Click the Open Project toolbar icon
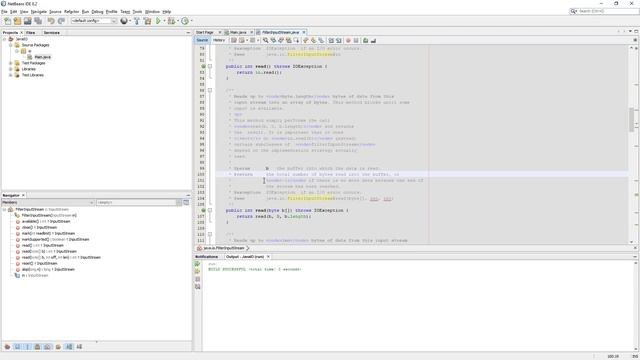The height and width of the screenshot is (360, 640). coord(28,21)
